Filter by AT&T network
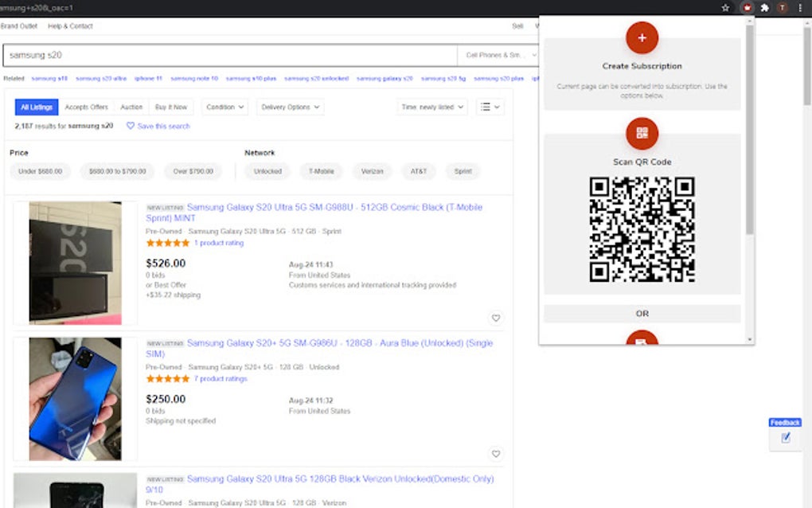Screen dimensions: 812x508 point(419,171)
